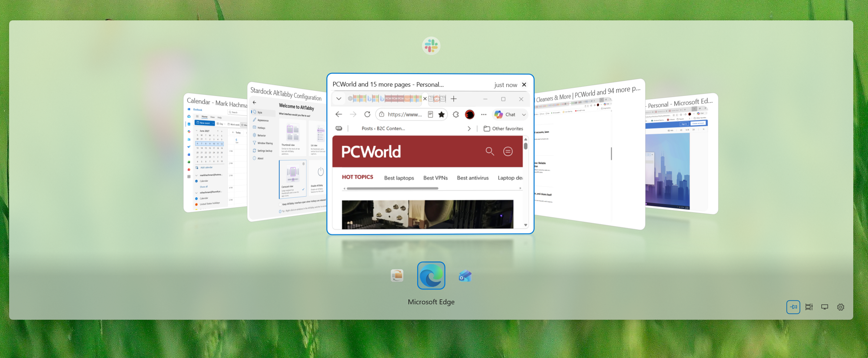
Task: Open AltTabby settings gear icon
Action: pyautogui.click(x=841, y=307)
